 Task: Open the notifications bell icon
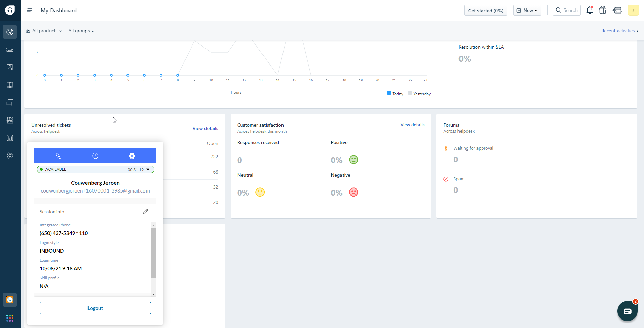590,10
